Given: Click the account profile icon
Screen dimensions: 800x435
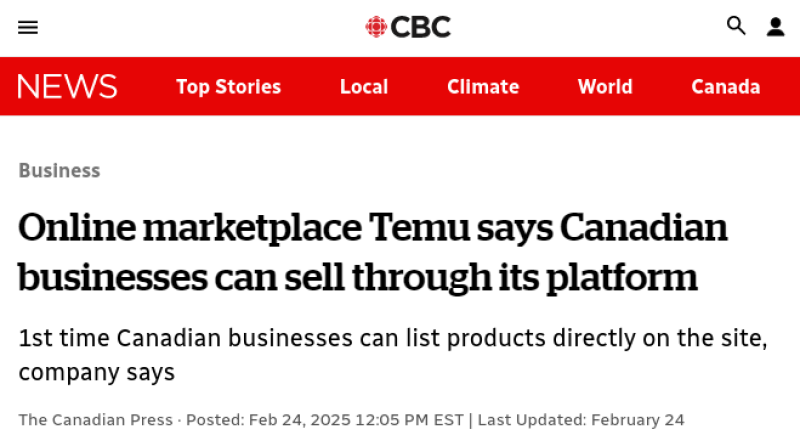Looking at the screenshot, I should coord(775,27).
